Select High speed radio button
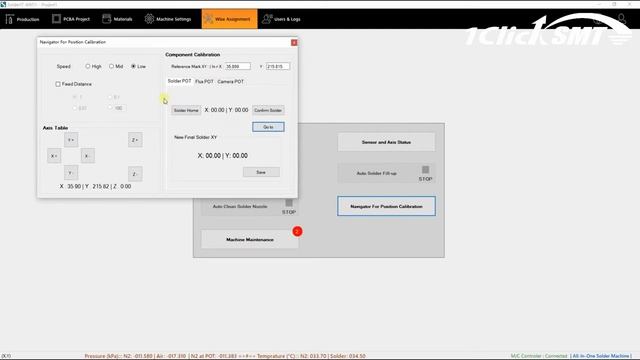Viewport: 640px width, 360px height. coord(88,66)
